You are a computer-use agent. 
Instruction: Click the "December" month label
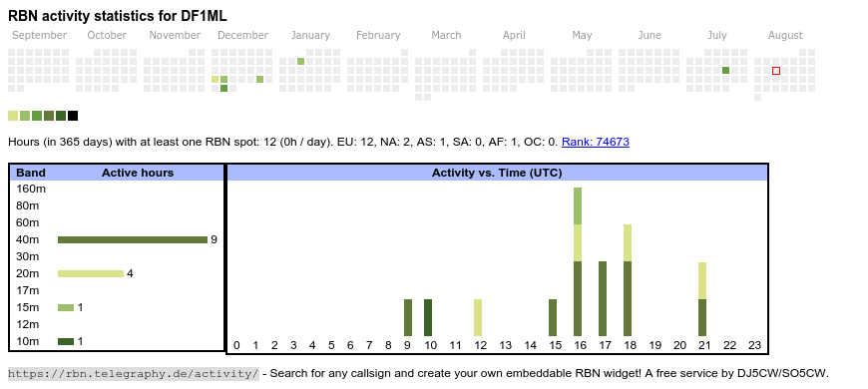point(242,36)
